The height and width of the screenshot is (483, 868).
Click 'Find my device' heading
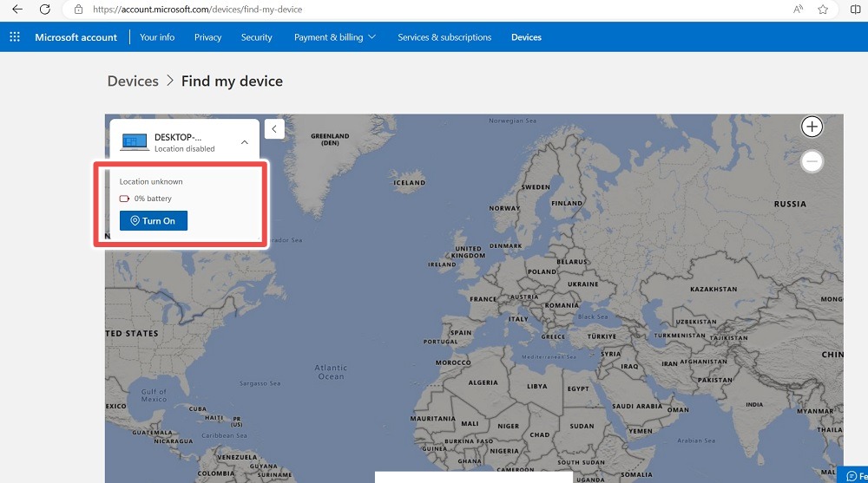232,82
